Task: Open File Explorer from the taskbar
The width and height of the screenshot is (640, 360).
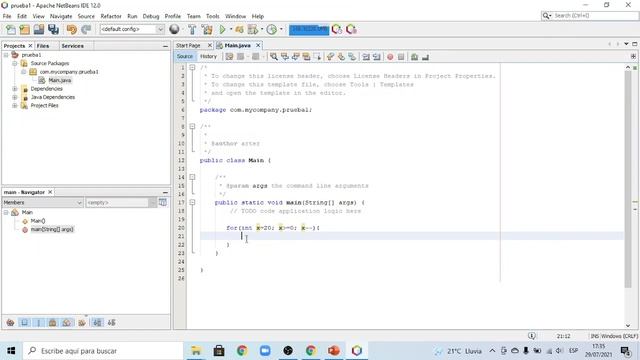Action: 196,351
